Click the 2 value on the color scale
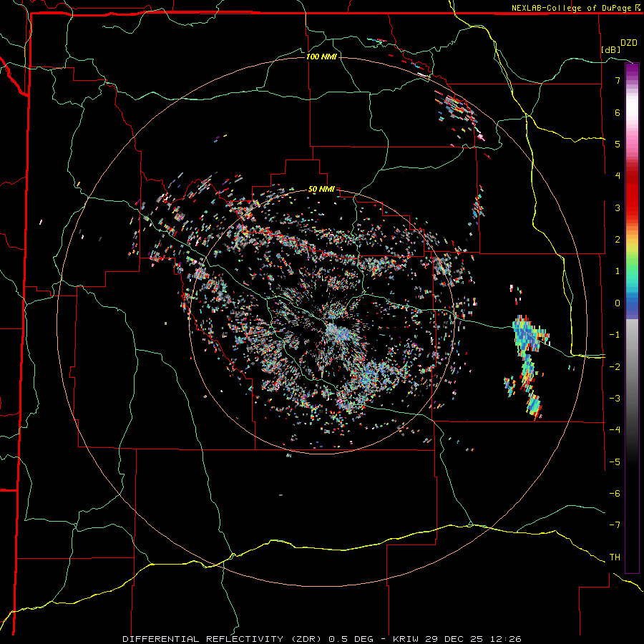The width and height of the screenshot is (644, 644). pos(618,240)
